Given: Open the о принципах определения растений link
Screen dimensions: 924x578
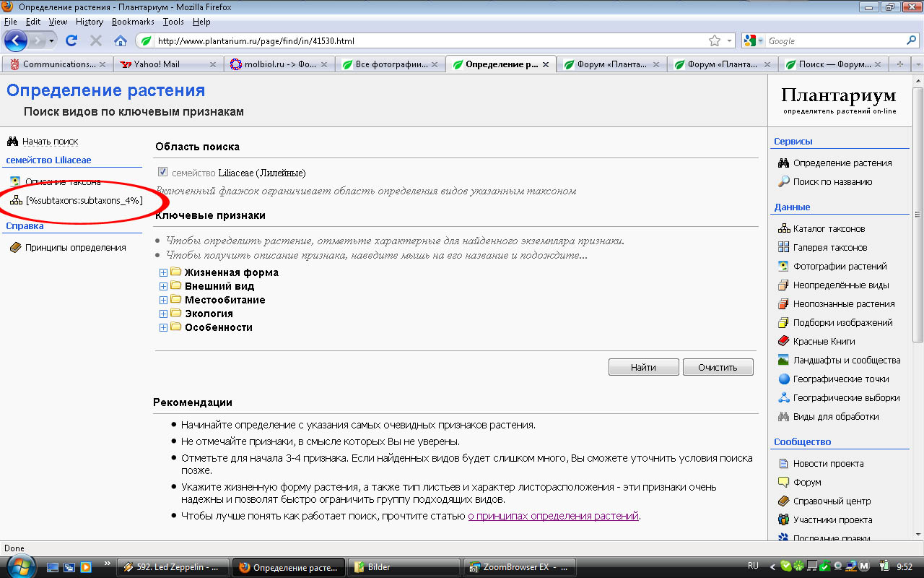Looking at the screenshot, I should coord(553,516).
